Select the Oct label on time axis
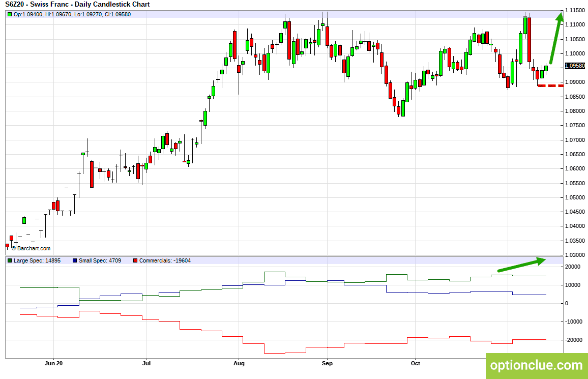Screen dimensions: 588x379 [416, 363]
